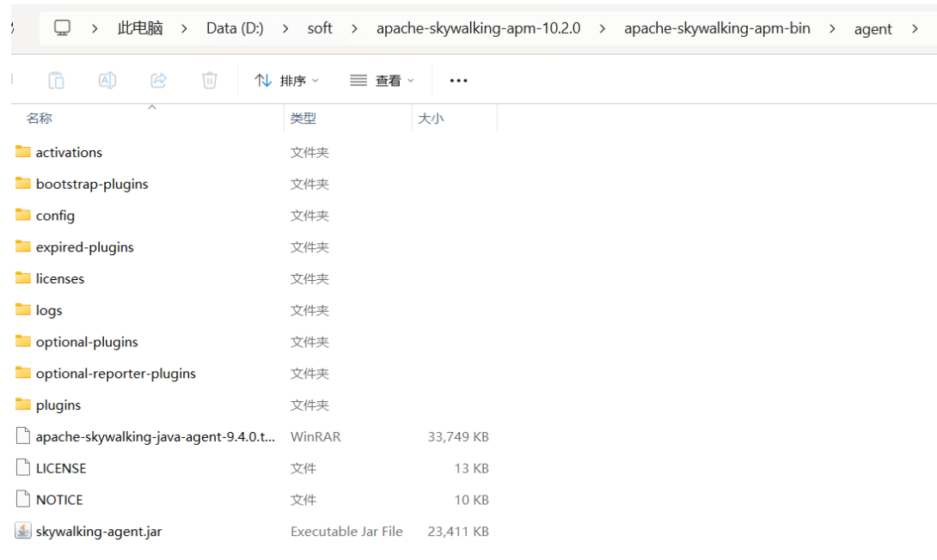Select the optional-reporter-plugins folder icon

(22, 373)
